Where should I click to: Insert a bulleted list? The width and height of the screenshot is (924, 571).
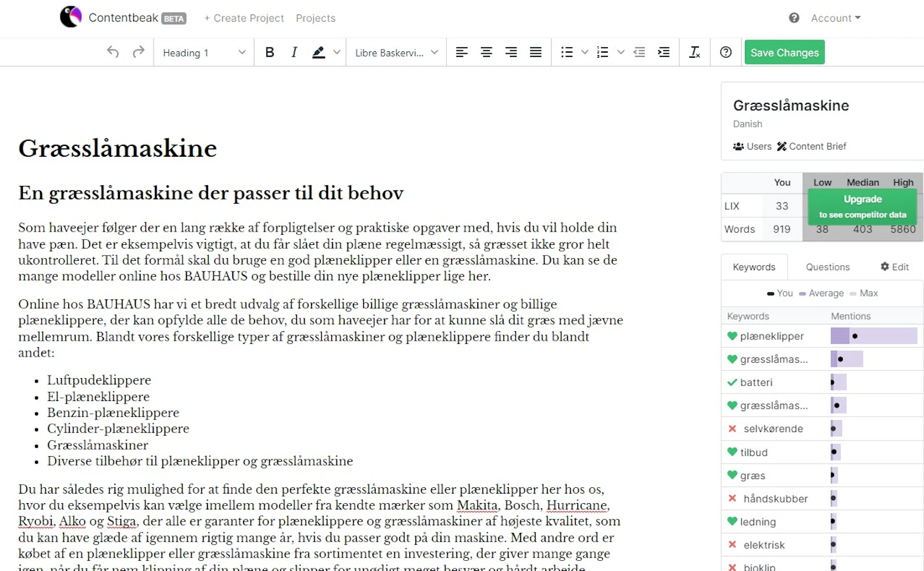pos(567,53)
